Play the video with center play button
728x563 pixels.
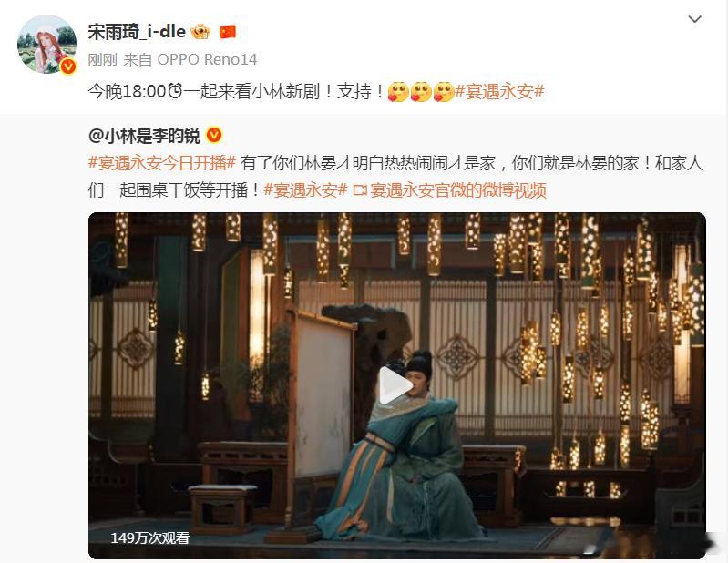[395, 385]
